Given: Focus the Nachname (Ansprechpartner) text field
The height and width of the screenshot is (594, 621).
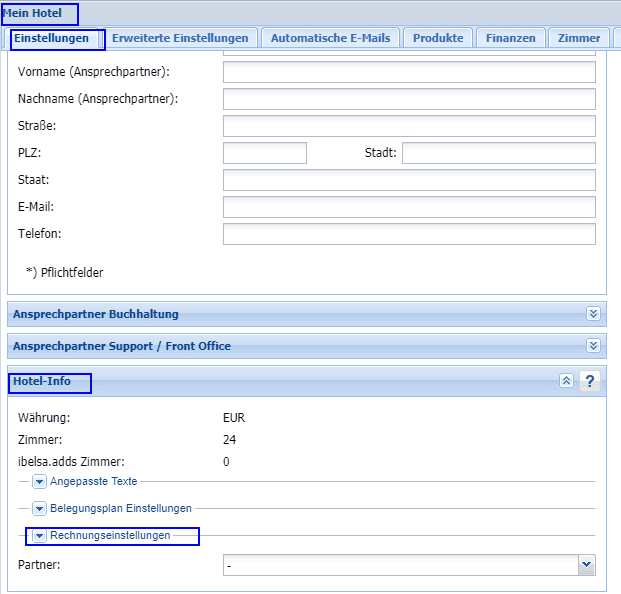Looking at the screenshot, I should (x=409, y=99).
